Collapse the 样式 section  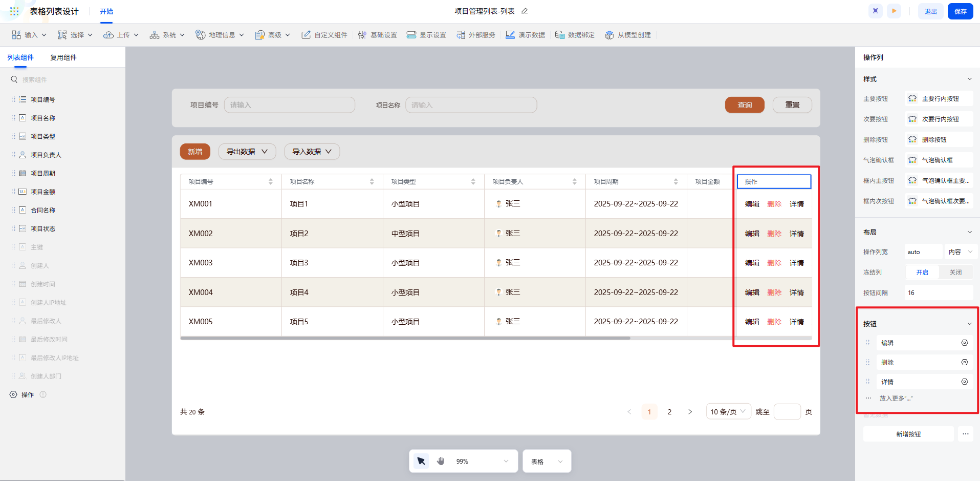(x=969, y=79)
